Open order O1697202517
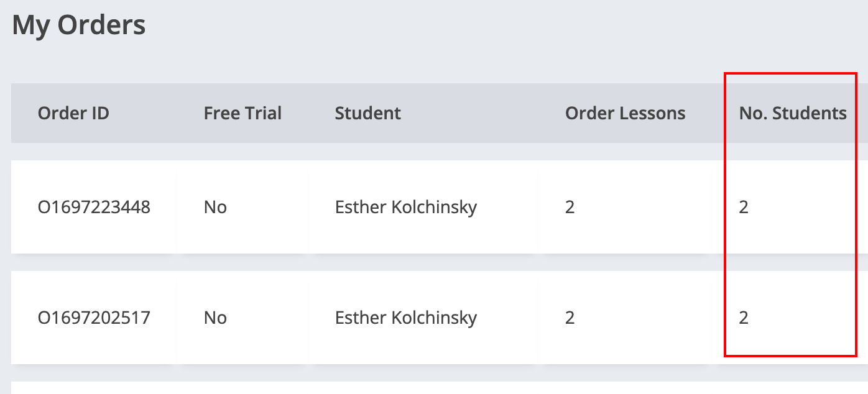The image size is (868, 394). pos(94,318)
